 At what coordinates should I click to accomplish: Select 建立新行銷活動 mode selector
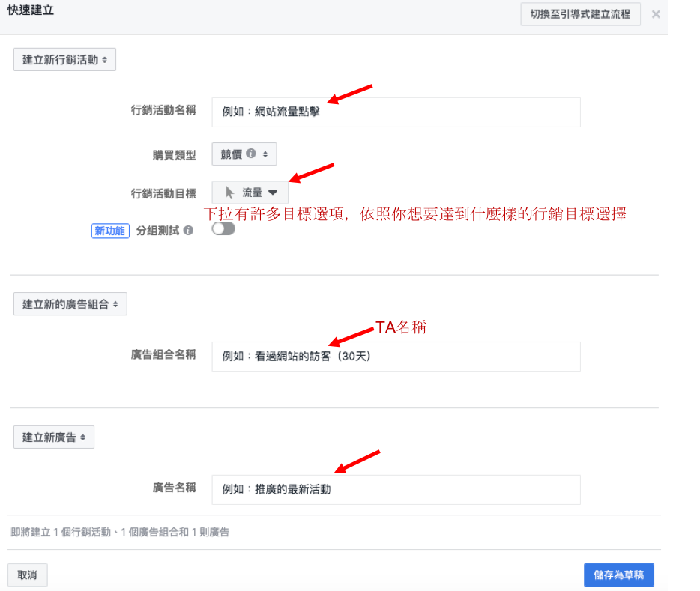tap(64, 59)
